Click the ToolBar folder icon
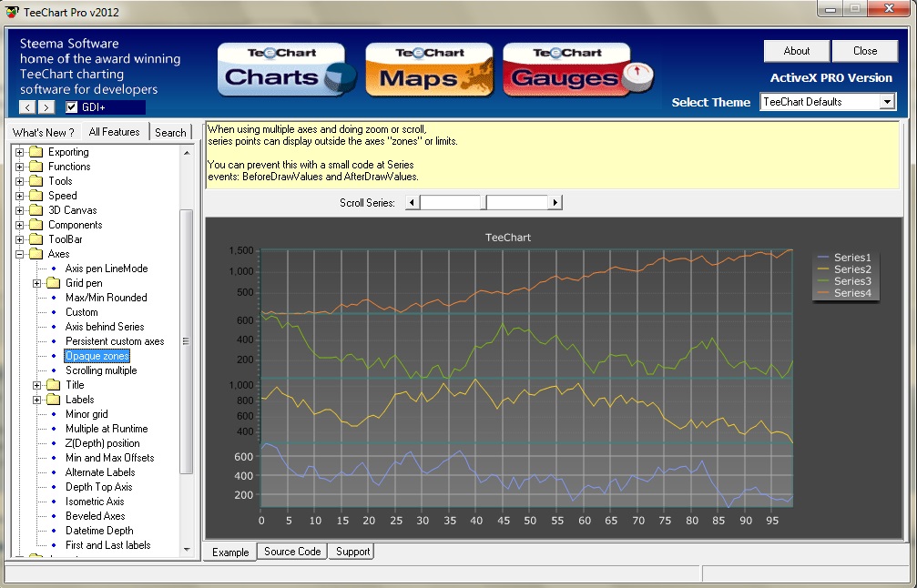This screenshot has width=917, height=588. [36, 239]
